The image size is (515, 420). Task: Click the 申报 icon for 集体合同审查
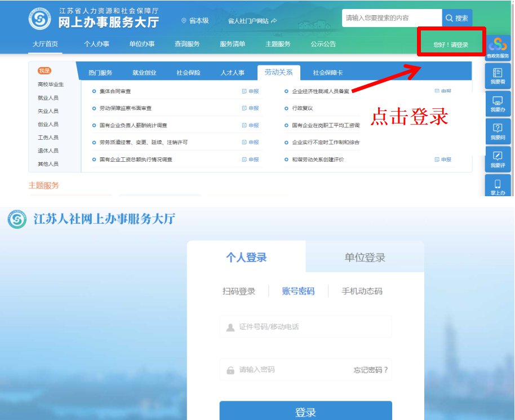(x=250, y=91)
